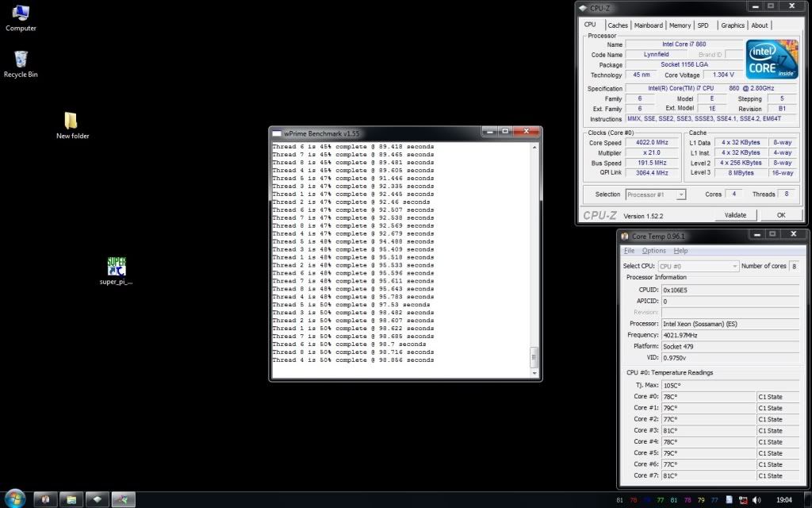Image resolution: width=812 pixels, height=508 pixels.
Task: Click the CPU-Z title bar icon
Action: click(x=583, y=8)
